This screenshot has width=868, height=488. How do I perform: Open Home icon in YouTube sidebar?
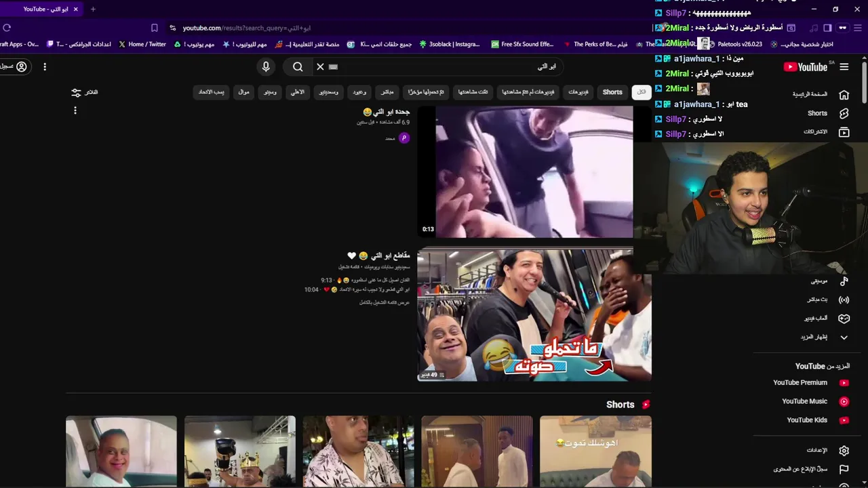click(844, 94)
